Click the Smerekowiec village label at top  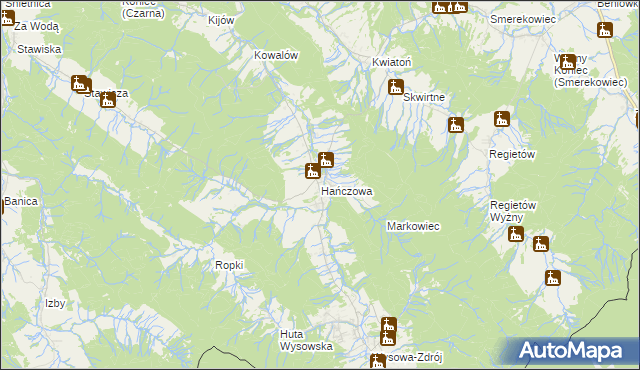[x=523, y=19]
